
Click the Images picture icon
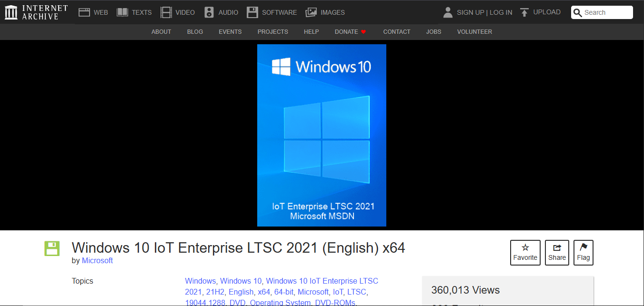pyautogui.click(x=311, y=12)
